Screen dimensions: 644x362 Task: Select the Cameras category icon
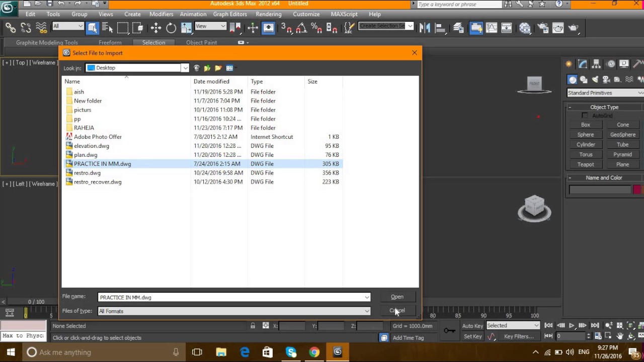point(607,79)
